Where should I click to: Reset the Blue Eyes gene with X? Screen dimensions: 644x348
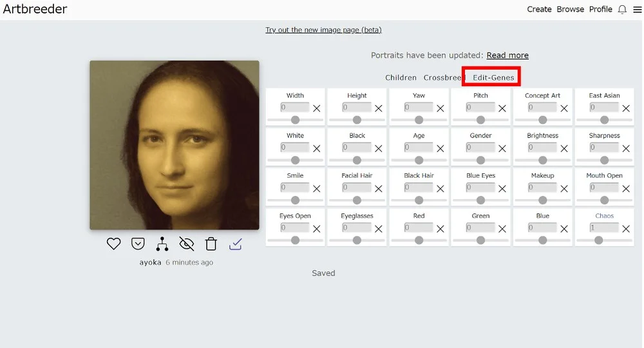502,189
